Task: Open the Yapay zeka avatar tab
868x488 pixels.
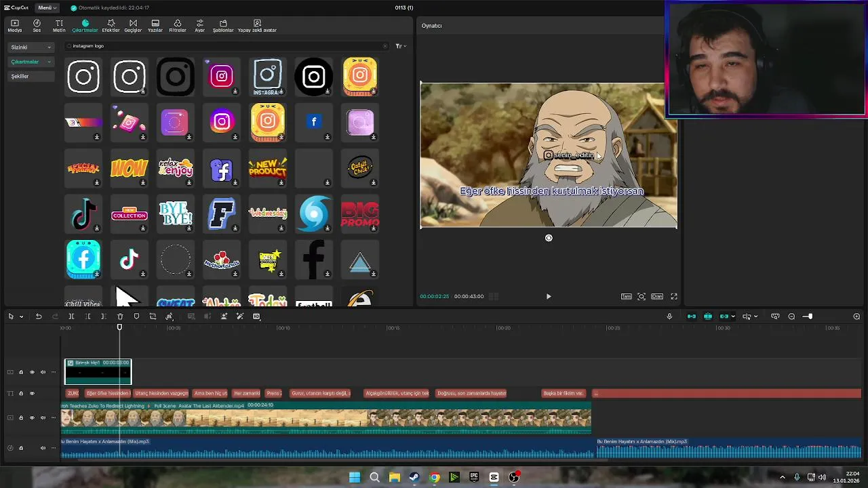Action: (257, 26)
